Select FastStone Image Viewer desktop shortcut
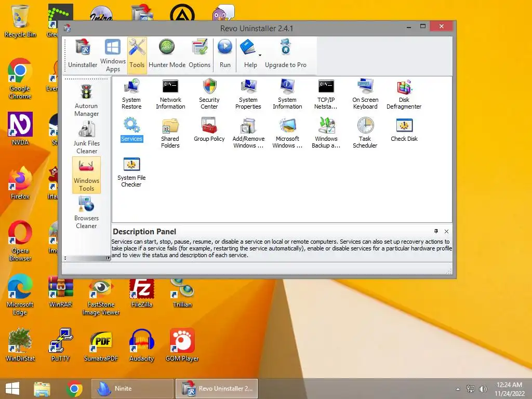The image size is (532, 399). [x=101, y=297]
